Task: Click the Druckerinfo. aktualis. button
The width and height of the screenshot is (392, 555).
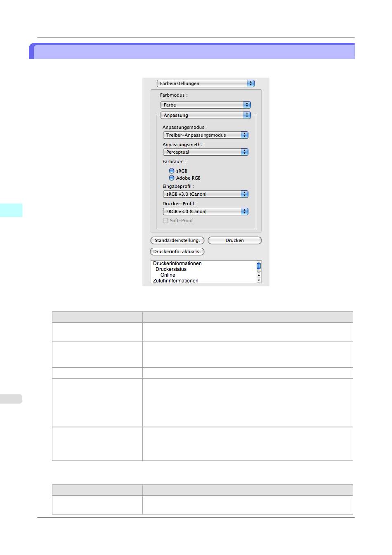Action: (177, 251)
